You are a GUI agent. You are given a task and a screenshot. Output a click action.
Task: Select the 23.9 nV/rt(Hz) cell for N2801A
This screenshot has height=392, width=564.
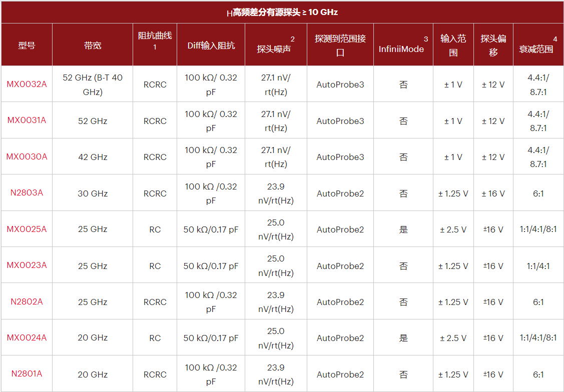point(276,374)
